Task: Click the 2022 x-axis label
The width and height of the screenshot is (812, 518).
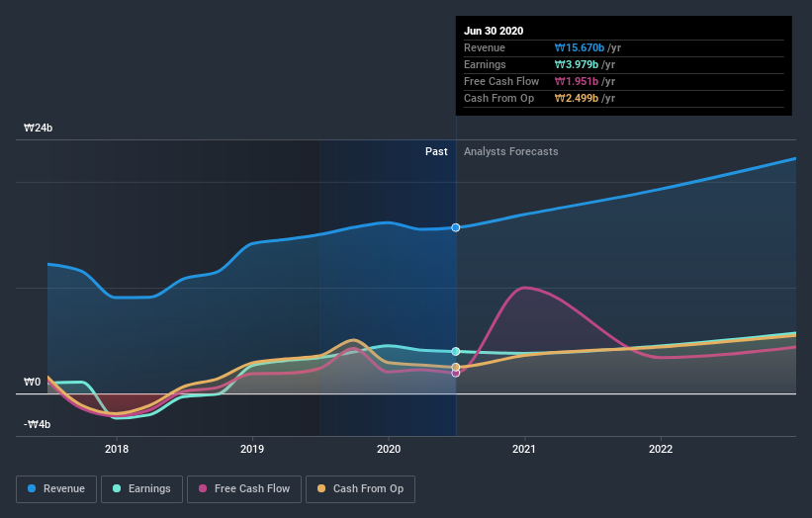Action: pyautogui.click(x=661, y=449)
